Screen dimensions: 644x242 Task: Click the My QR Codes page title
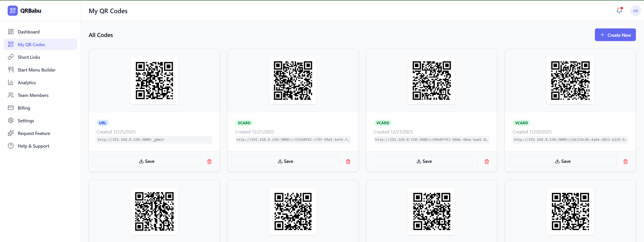(x=108, y=11)
